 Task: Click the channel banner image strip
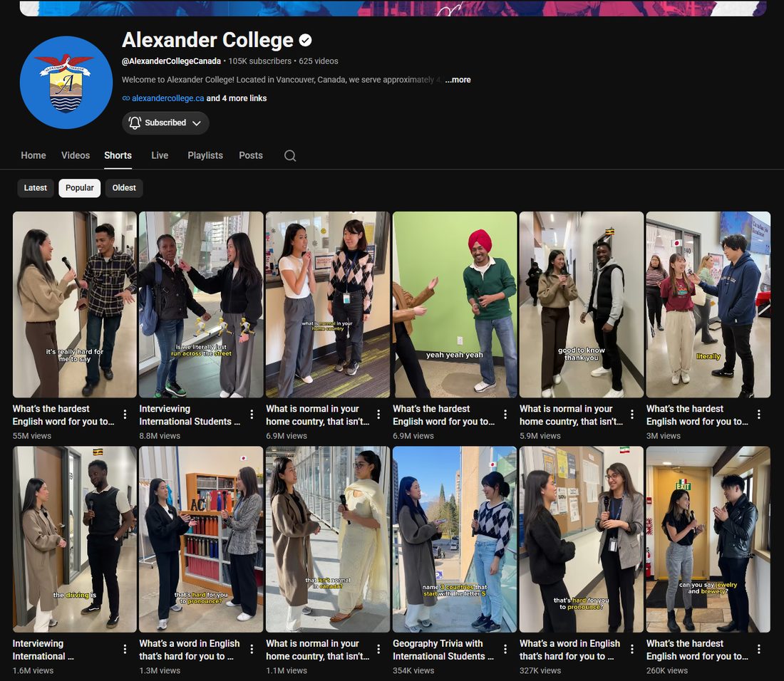click(x=393, y=8)
